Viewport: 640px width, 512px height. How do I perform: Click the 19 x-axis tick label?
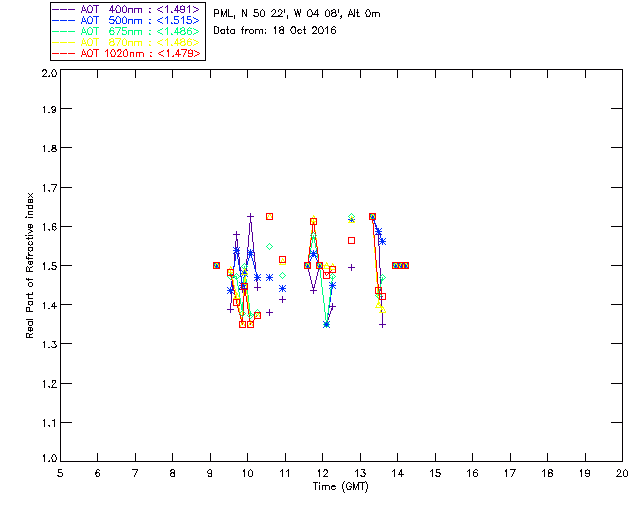pyautogui.click(x=585, y=474)
